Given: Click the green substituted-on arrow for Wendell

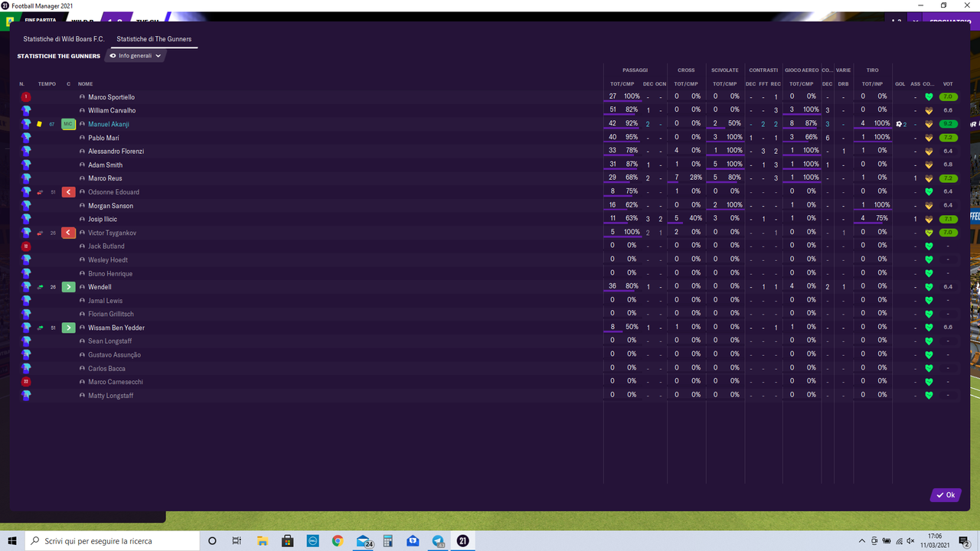Looking at the screenshot, I should point(68,287).
